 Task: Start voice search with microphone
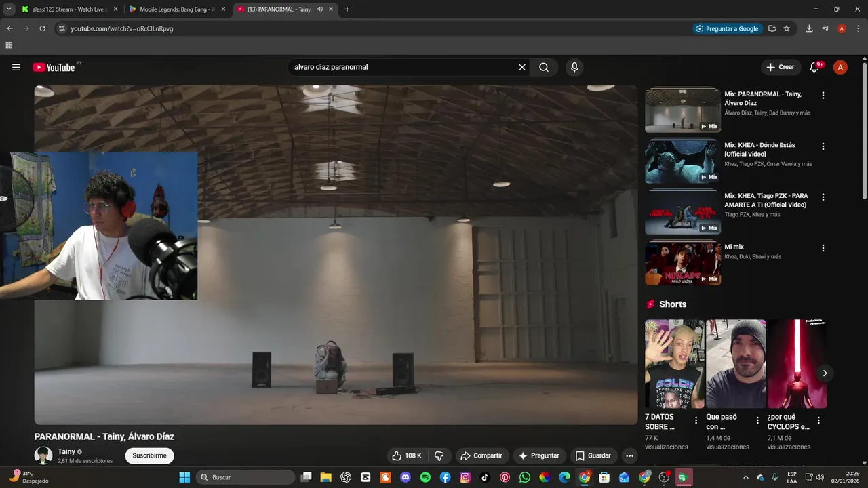574,67
